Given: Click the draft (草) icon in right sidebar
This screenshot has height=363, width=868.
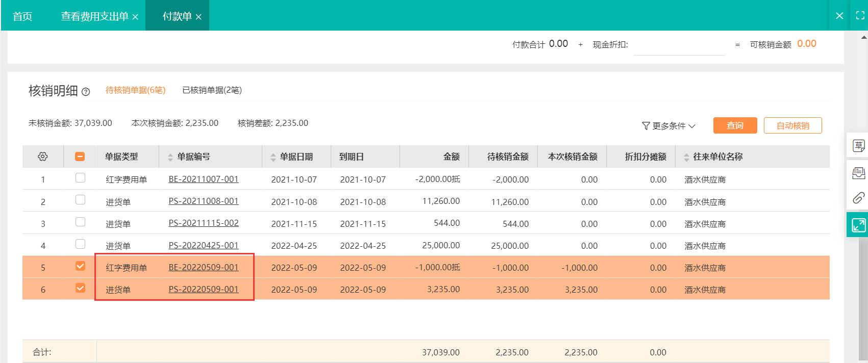Looking at the screenshot, I should [858, 146].
